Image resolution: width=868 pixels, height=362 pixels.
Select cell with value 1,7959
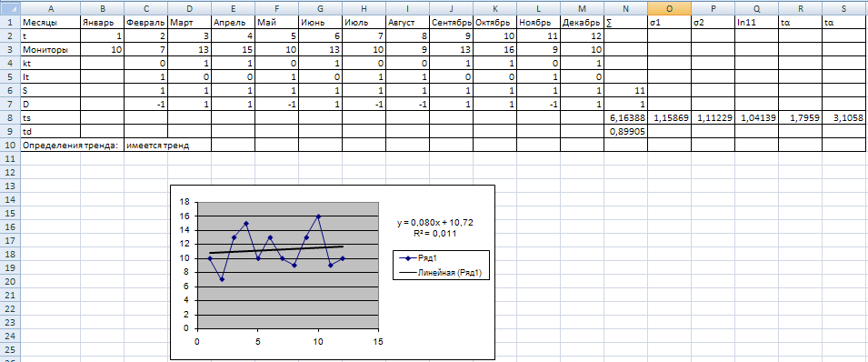click(x=800, y=117)
